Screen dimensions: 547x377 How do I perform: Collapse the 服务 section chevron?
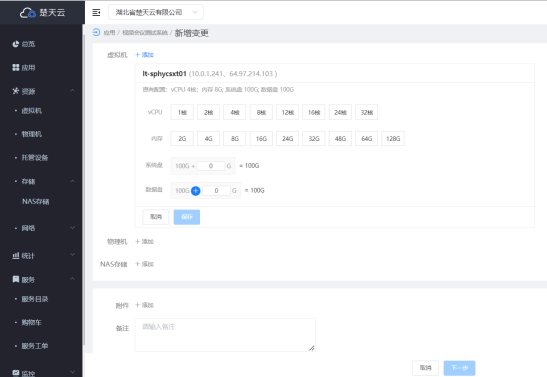tap(72, 279)
